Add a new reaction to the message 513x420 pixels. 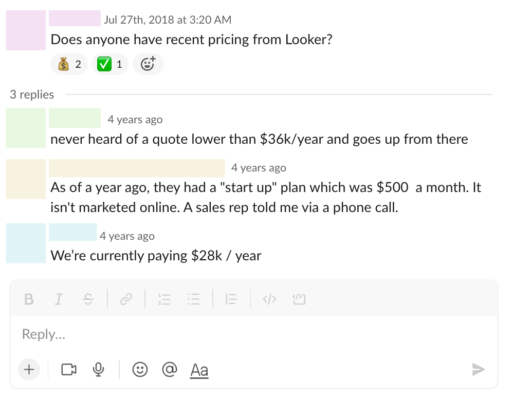pyautogui.click(x=148, y=65)
